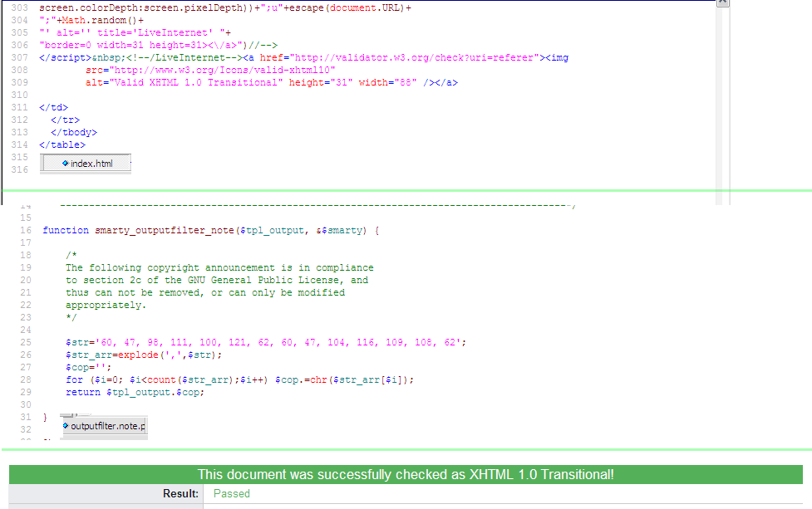Click the 'Passed' result value
The width and height of the screenshot is (812, 509).
232,493
